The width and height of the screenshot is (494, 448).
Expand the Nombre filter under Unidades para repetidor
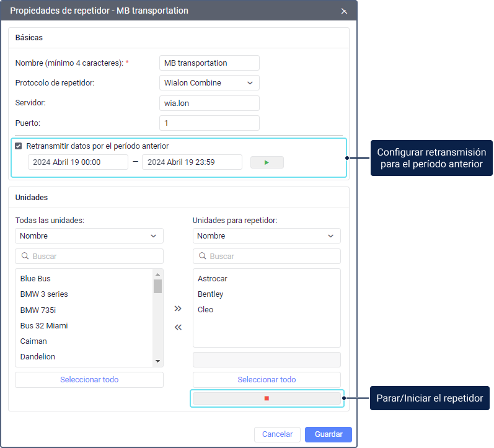pos(266,236)
